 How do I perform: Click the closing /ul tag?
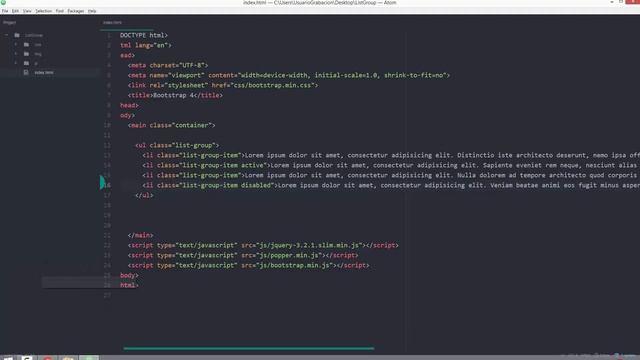(x=144, y=195)
